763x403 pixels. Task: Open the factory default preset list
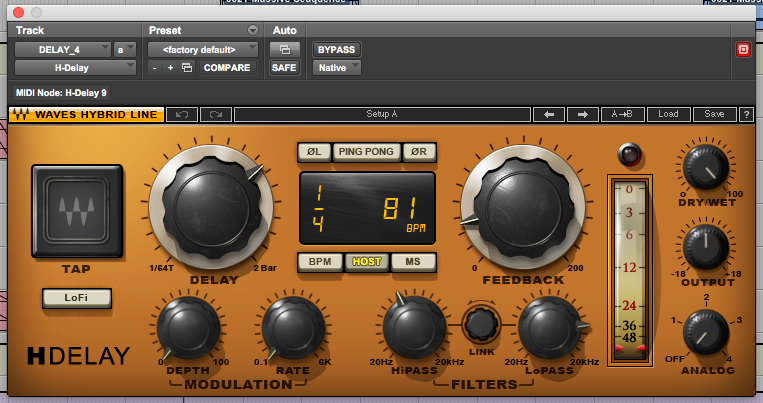[x=203, y=50]
